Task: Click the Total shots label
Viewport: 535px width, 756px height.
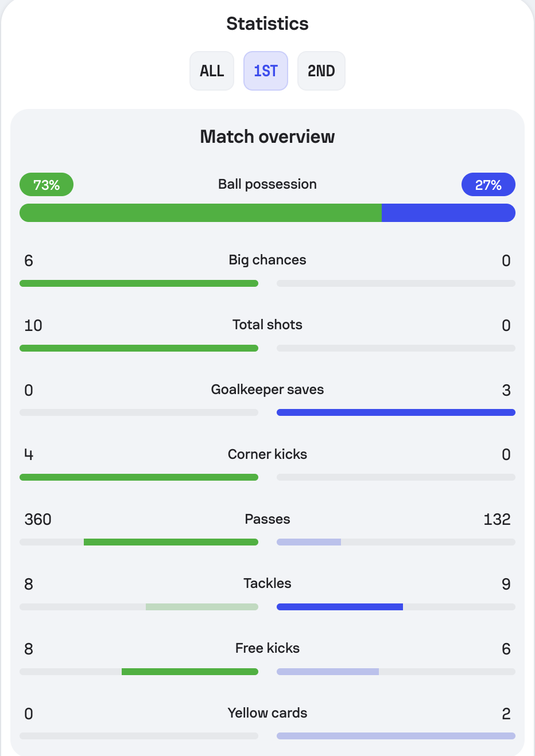Action: [267, 325]
